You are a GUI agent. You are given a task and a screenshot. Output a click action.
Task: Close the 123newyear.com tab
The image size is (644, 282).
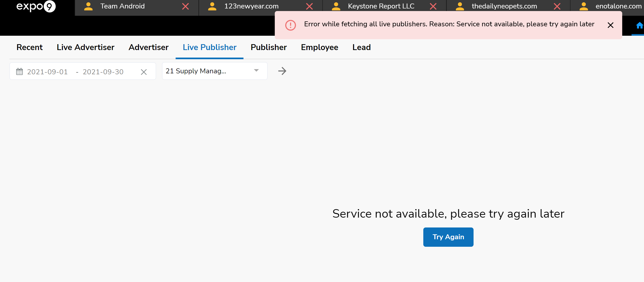[309, 6]
